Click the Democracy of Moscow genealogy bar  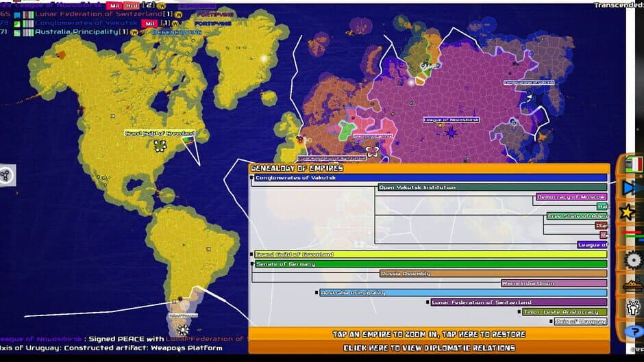571,197
